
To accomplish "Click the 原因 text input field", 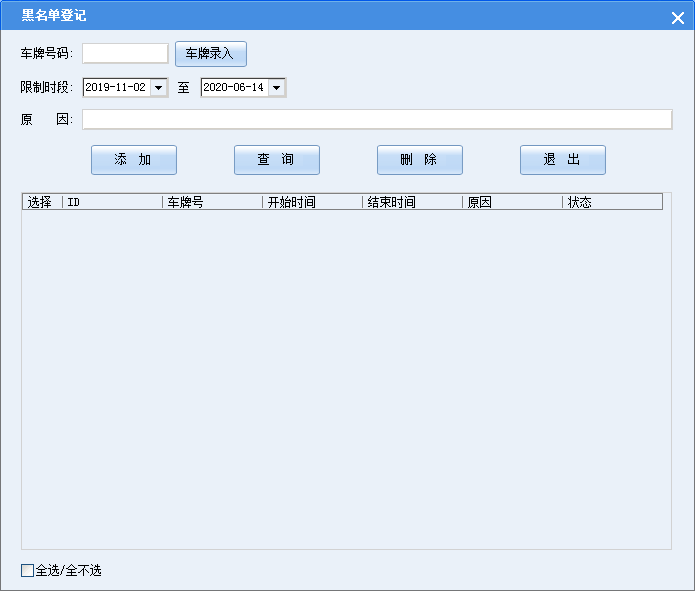I will point(377,119).
